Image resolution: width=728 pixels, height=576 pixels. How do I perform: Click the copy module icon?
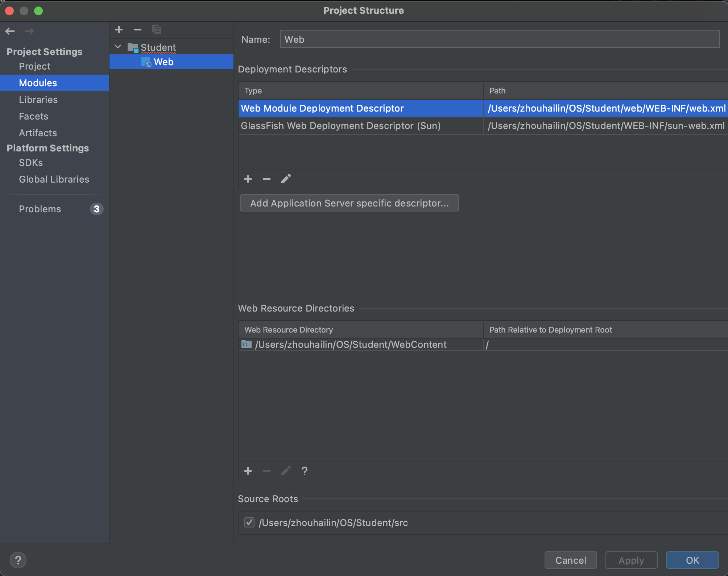(157, 30)
